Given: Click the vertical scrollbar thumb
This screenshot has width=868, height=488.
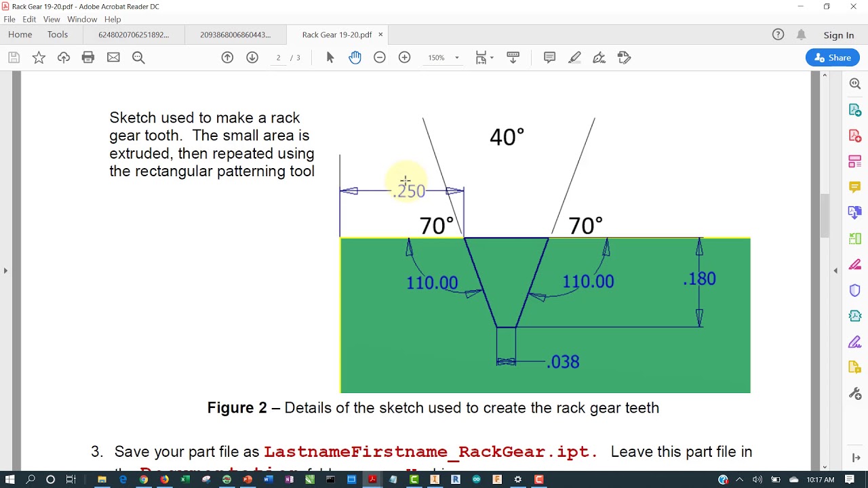Looking at the screenshot, I should coord(825,216).
